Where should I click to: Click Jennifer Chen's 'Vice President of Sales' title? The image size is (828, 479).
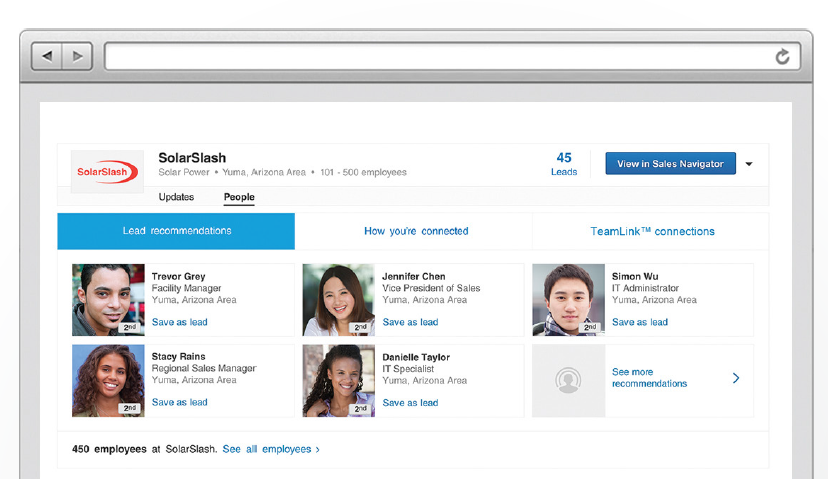pyautogui.click(x=431, y=288)
